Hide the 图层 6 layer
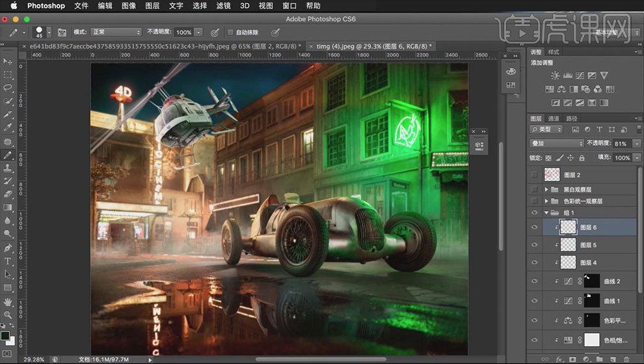 pyautogui.click(x=534, y=227)
